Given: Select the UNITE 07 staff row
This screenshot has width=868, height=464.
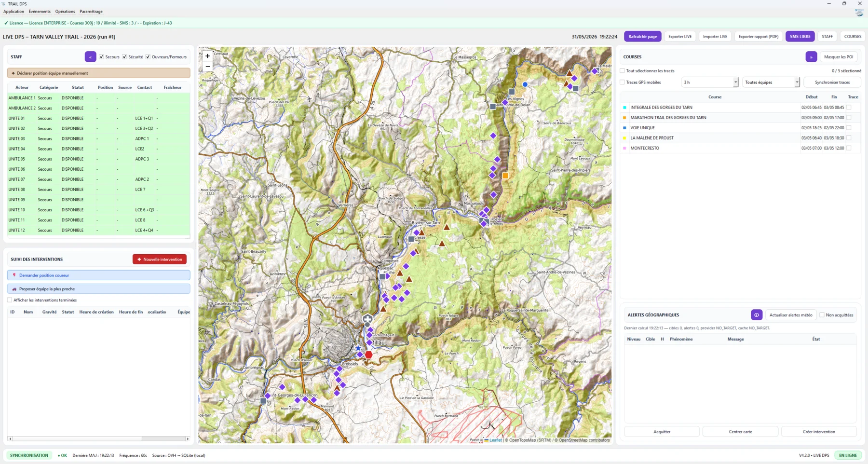Looking at the screenshot, I should pyautogui.click(x=99, y=179).
